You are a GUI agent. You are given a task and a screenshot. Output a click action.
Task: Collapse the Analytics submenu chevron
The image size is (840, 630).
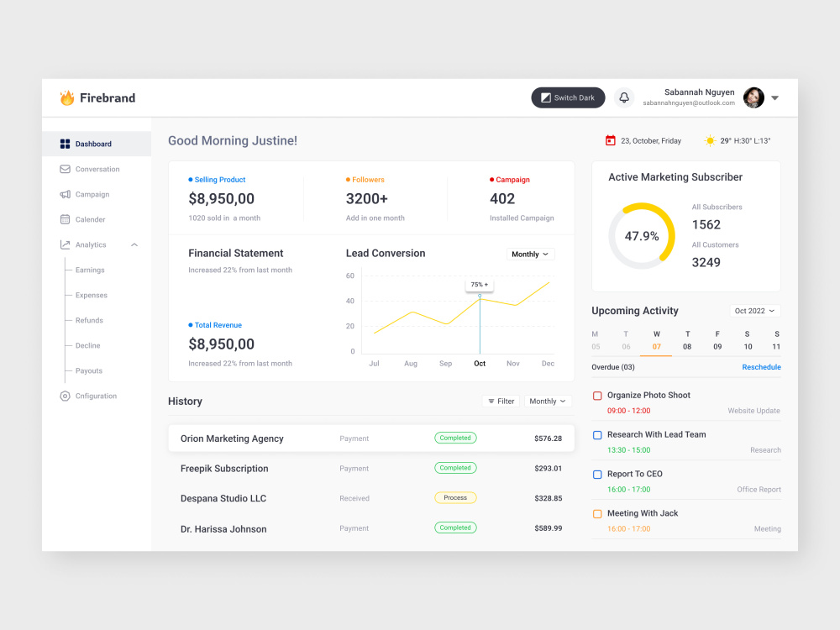pyautogui.click(x=134, y=244)
